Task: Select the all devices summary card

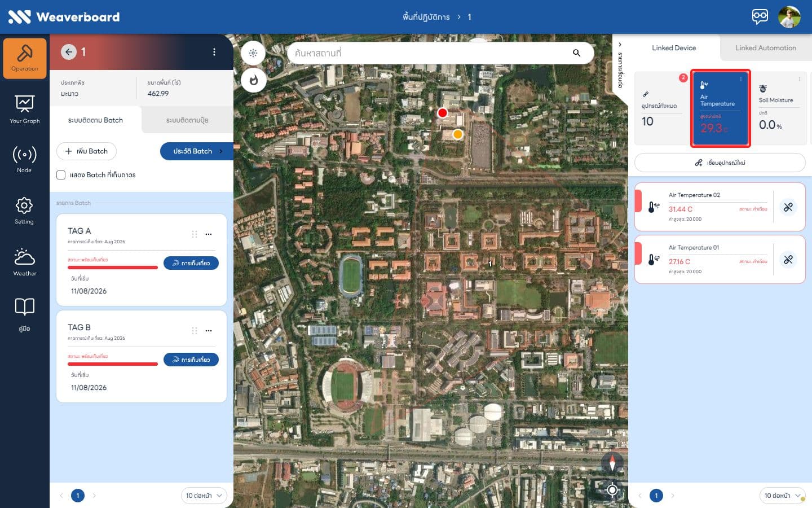Action: coord(661,108)
